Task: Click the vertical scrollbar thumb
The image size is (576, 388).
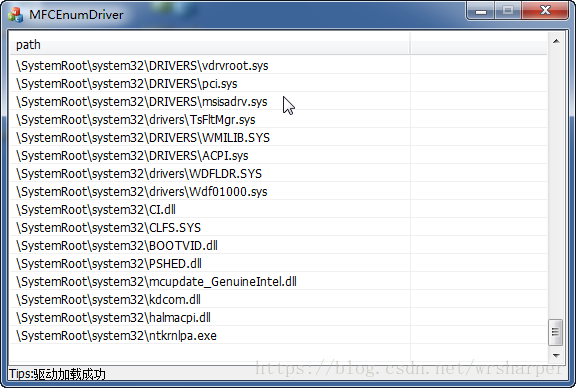Action: click(x=555, y=333)
